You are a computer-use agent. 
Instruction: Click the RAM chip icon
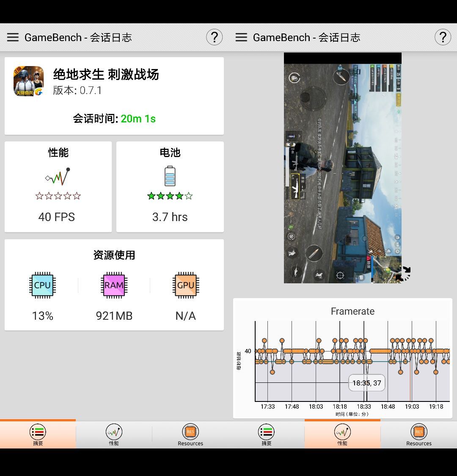114,285
